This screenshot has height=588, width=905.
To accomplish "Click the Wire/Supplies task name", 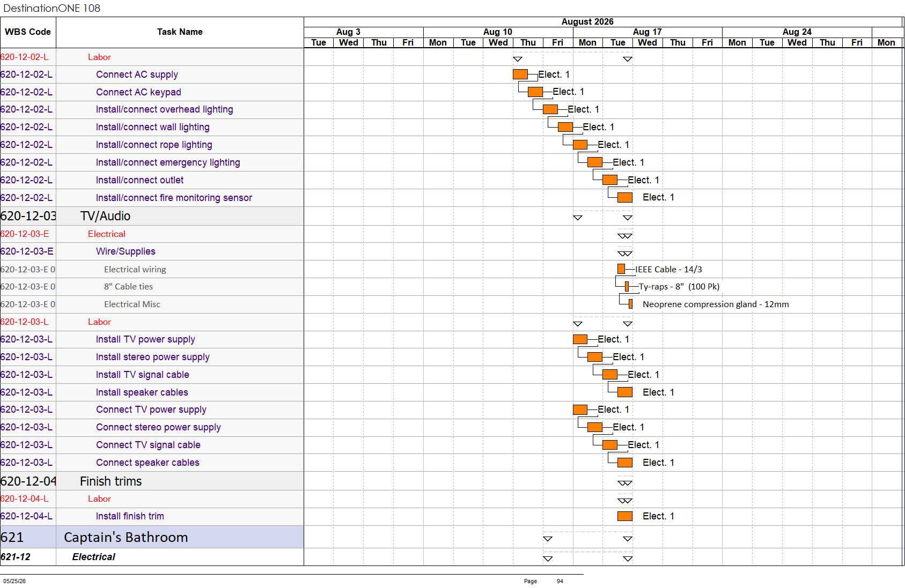I will point(126,251).
